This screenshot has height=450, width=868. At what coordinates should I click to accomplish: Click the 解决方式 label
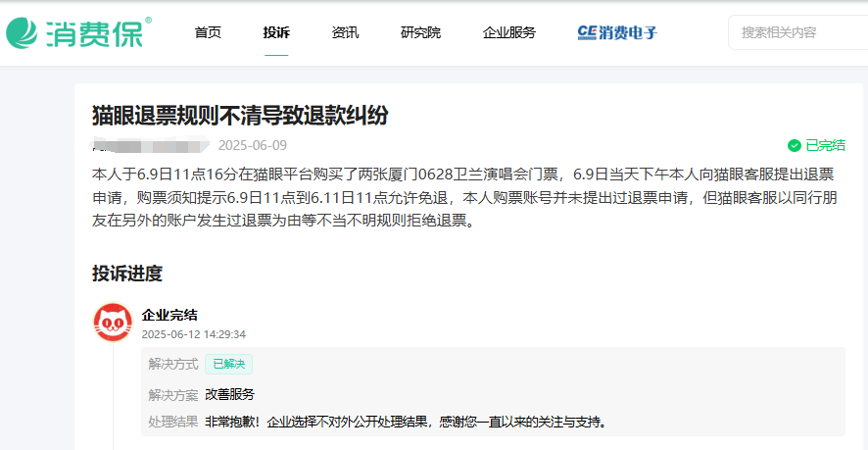point(173,364)
